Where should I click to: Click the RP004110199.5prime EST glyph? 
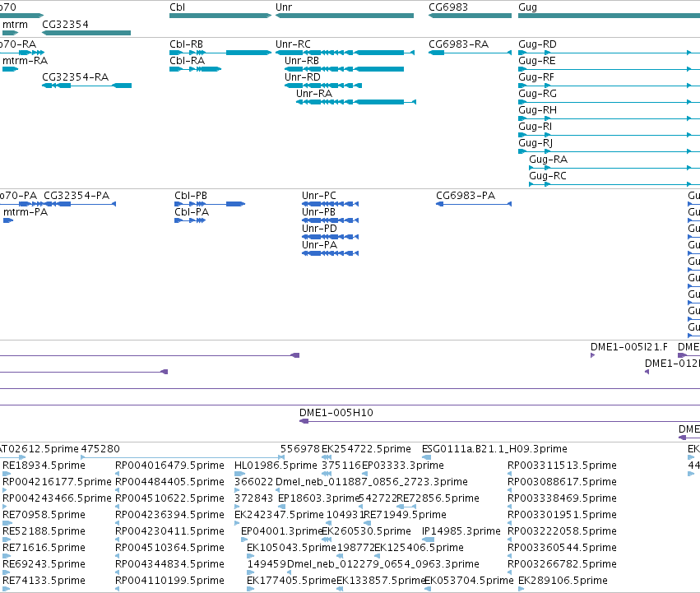coord(118,589)
